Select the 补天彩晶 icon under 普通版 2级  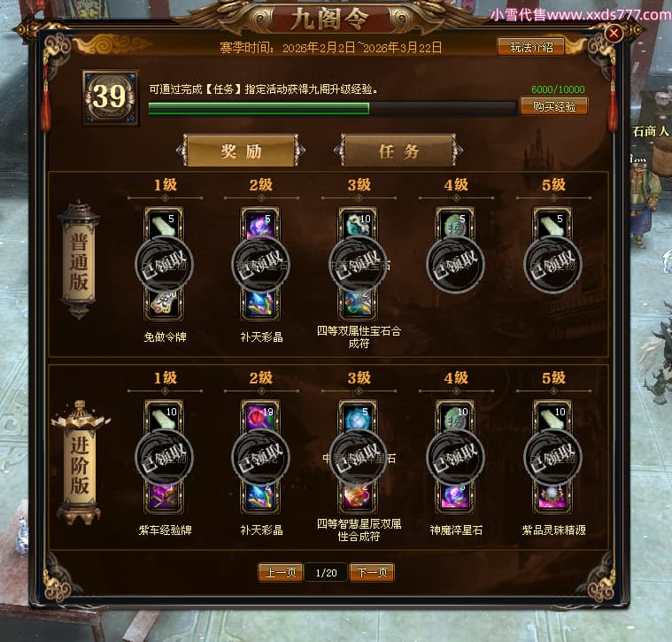[x=260, y=304]
